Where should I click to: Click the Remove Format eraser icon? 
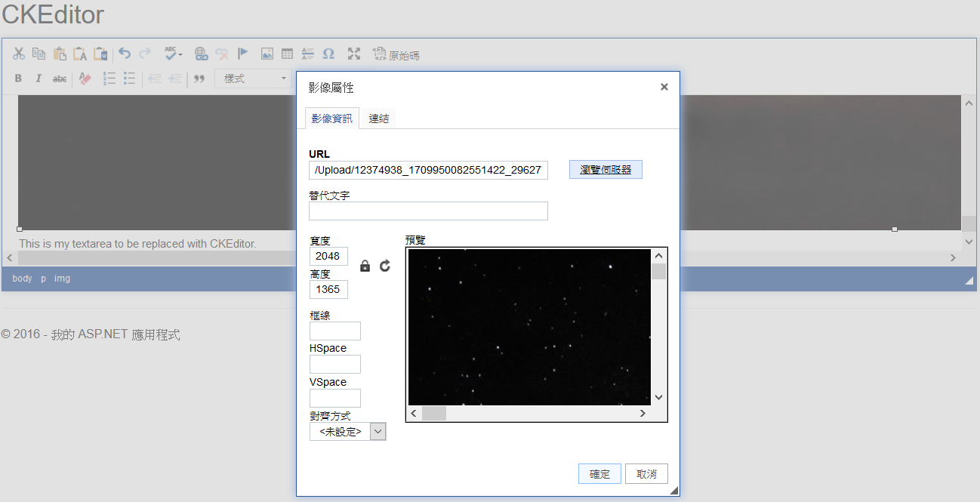point(85,79)
